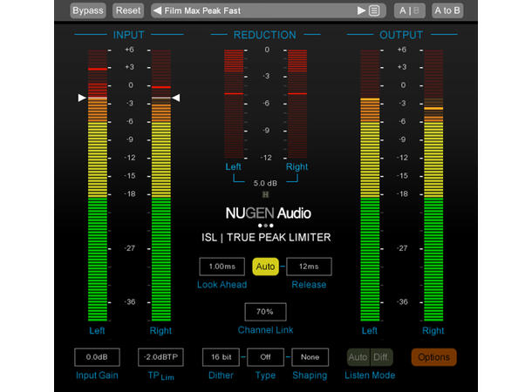Image resolution: width=532 pixels, height=392 pixels.
Task: Click the 0.0dB Input Gain field
Action: click(x=97, y=357)
